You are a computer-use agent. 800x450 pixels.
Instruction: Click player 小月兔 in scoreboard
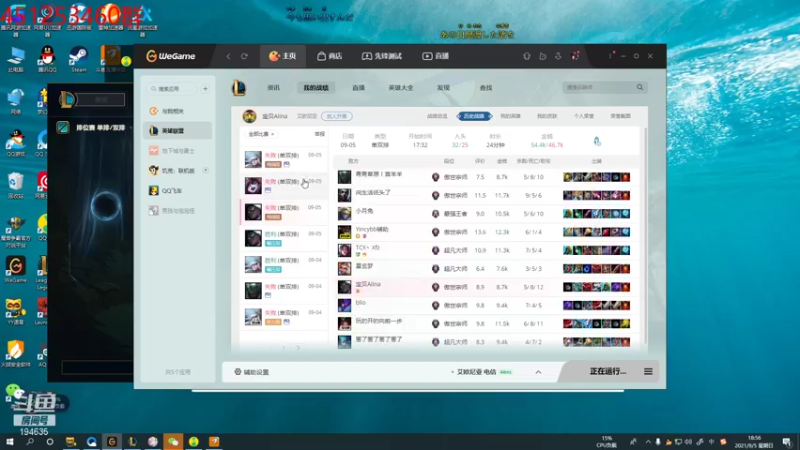(x=364, y=211)
